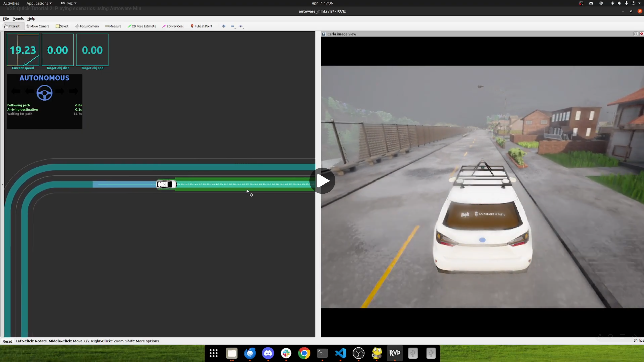The height and width of the screenshot is (362, 644).
Task: Click the AUTONOMOUS steering wheel indicator
Action: point(45,93)
